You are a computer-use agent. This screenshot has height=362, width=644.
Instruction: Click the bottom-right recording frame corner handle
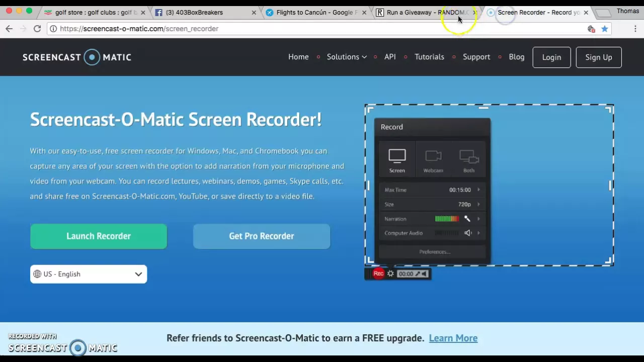pos(608,260)
